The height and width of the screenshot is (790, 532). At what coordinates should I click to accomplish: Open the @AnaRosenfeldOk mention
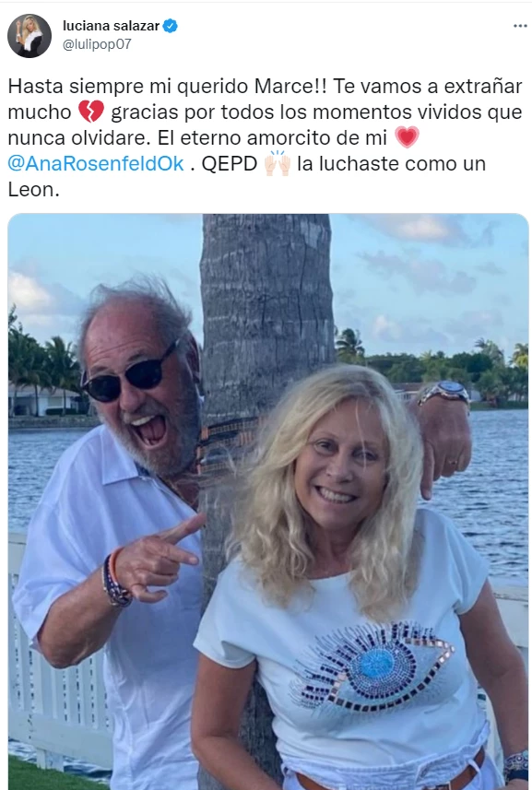click(96, 164)
